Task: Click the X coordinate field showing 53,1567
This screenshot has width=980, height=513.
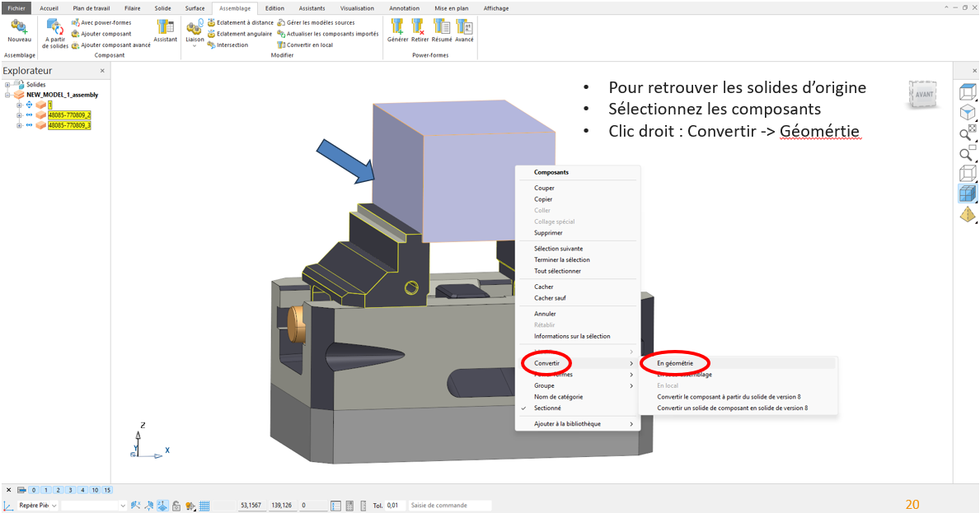Action: click(251, 506)
